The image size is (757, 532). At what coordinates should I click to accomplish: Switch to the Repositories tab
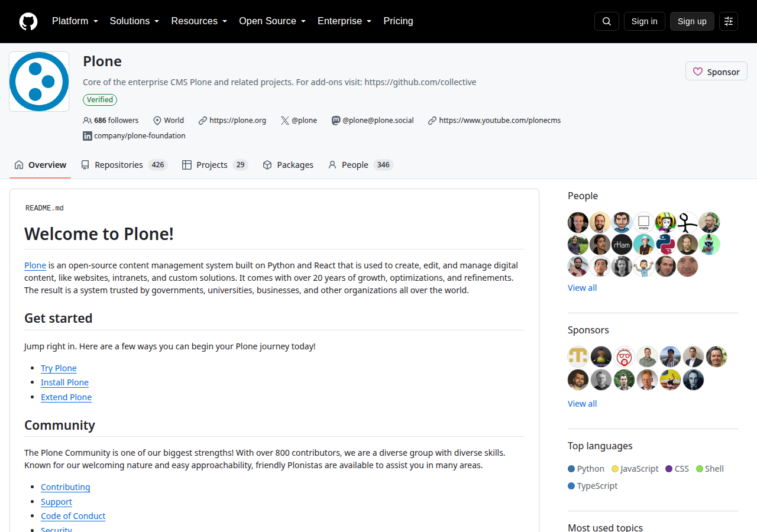click(124, 165)
